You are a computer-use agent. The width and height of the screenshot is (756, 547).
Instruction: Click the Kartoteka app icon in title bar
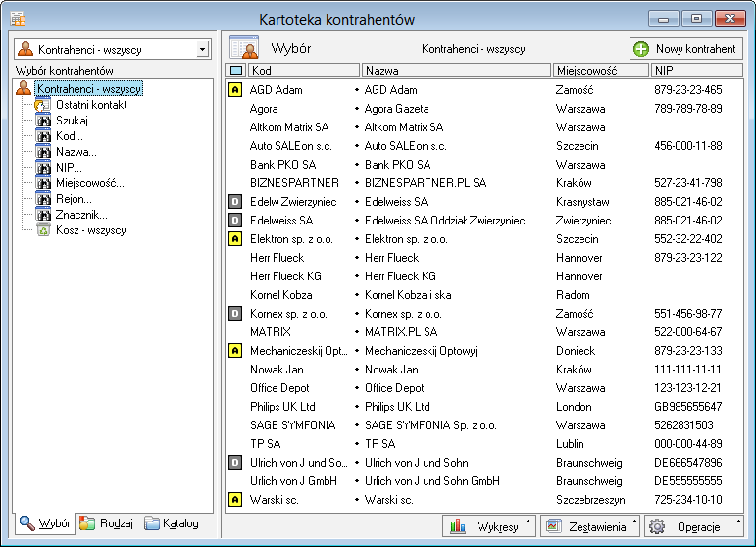pos(18,20)
